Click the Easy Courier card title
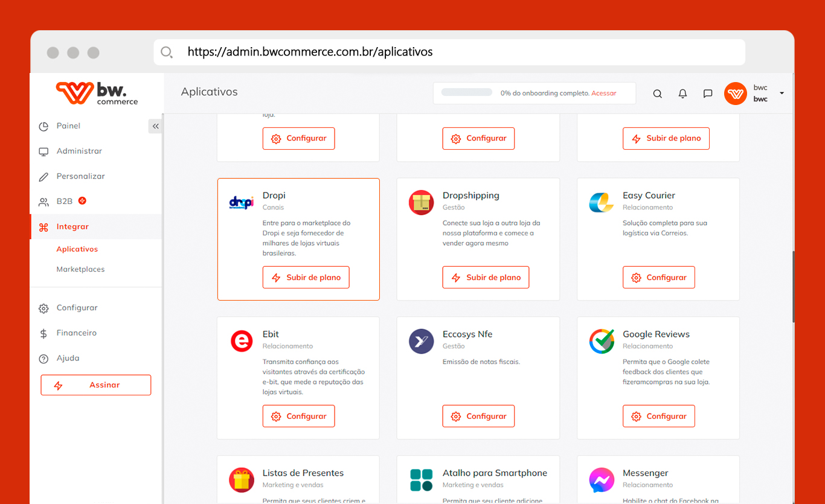Viewport: 825px width, 504px height. [649, 196]
